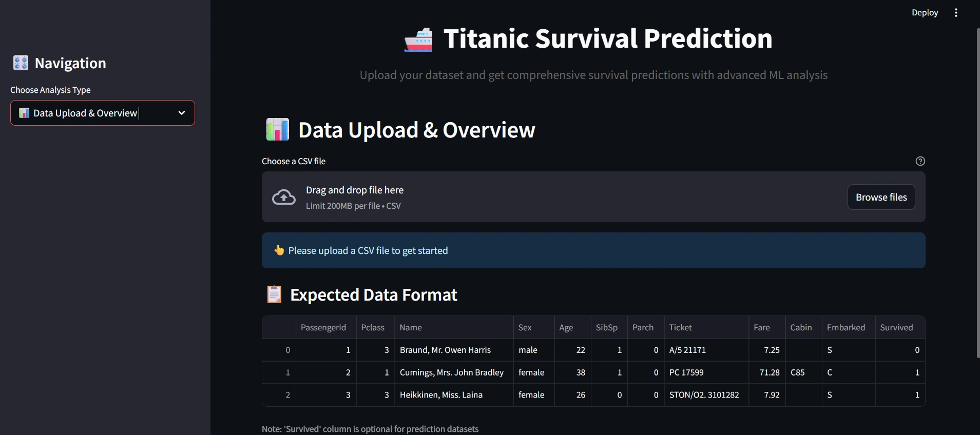980x435 pixels.
Task: Click the Deploy button
Action: 925,13
